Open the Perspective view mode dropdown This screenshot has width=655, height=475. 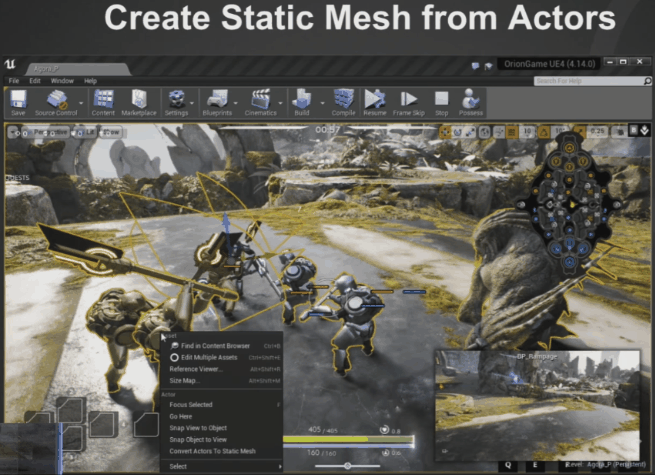click(x=45, y=132)
